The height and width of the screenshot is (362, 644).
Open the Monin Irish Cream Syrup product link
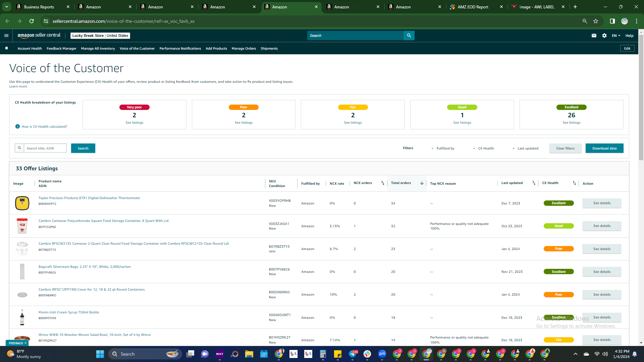point(69,312)
